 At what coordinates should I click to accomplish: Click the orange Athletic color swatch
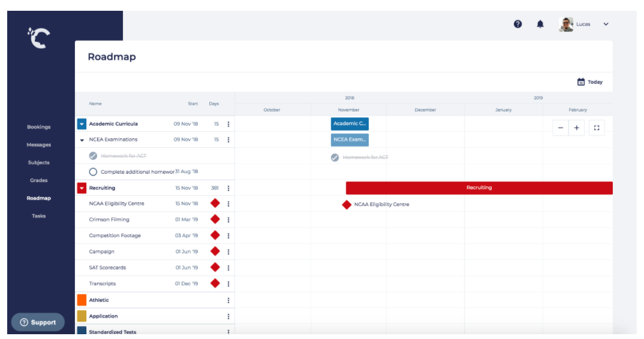82,299
